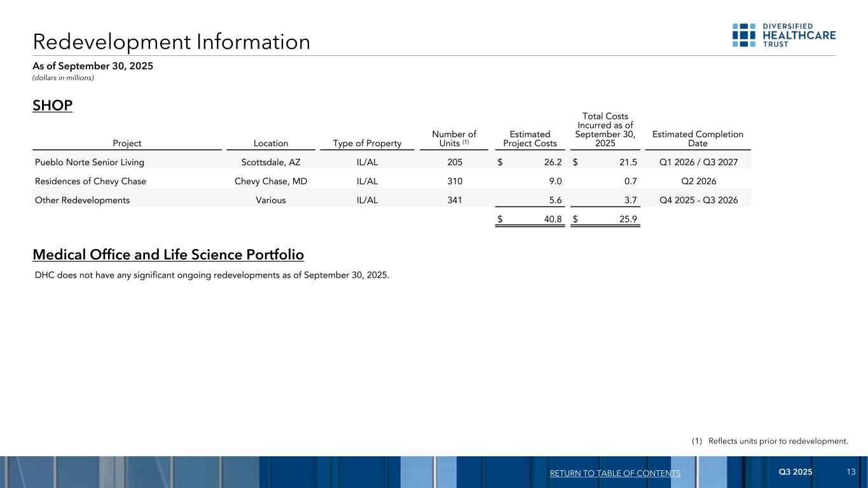868x488 pixels.
Task: Click the Number of Units column header
Action: pyautogui.click(x=453, y=139)
